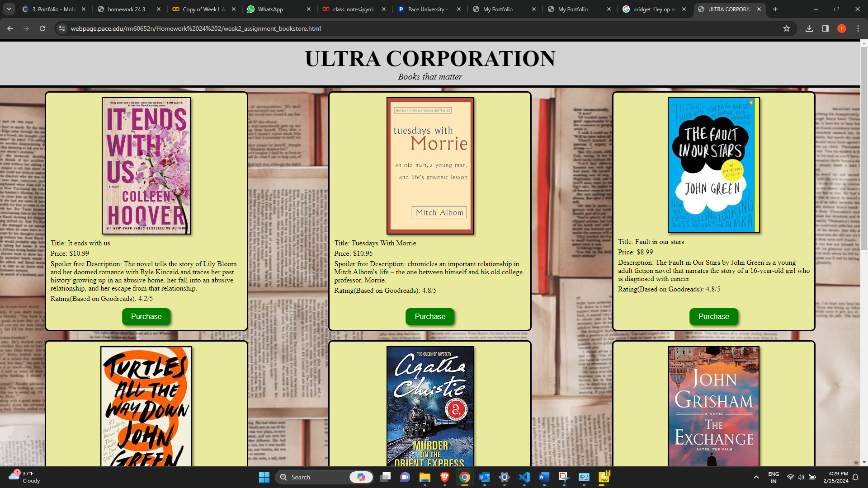Launch Brave browser from taskbar
The width and height of the screenshot is (868, 488).
(x=445, y=477)
